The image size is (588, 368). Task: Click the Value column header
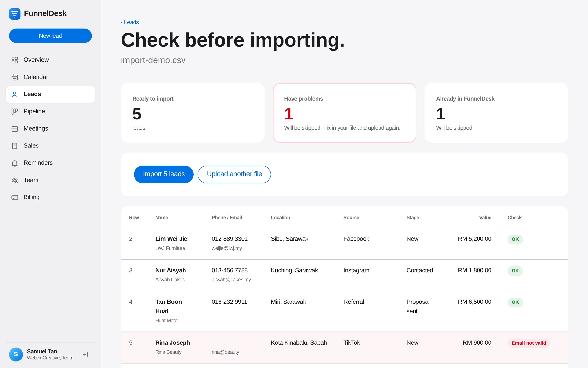tap(485, 217)
